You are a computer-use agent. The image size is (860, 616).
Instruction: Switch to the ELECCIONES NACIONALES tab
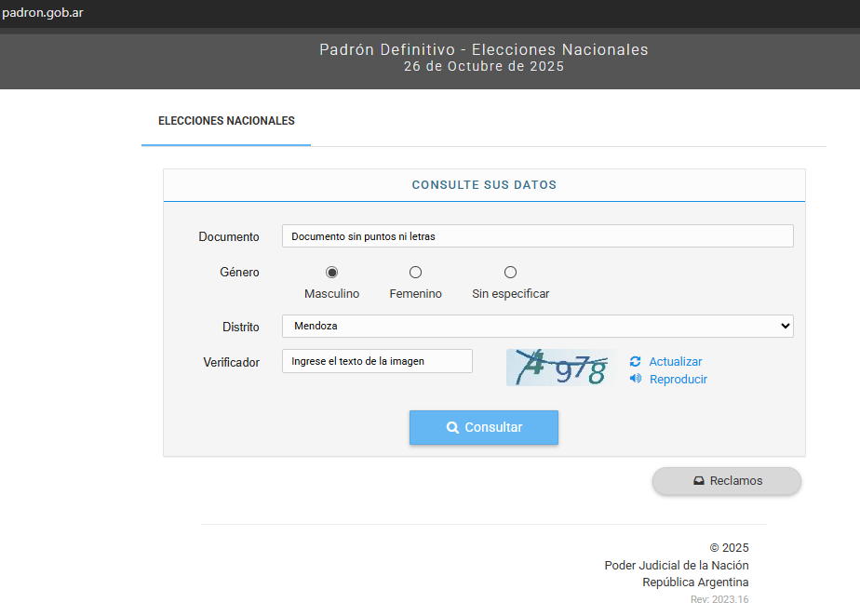click(x=226, y=122)
